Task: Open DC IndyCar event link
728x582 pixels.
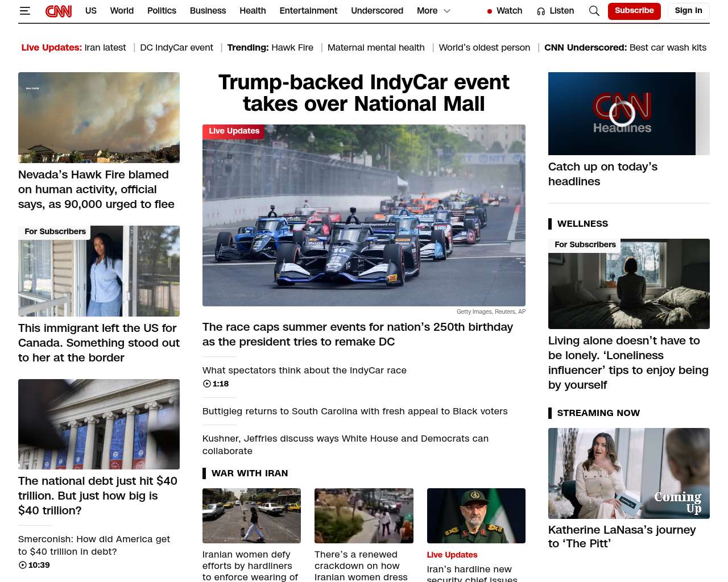Action: coord(176,48)
